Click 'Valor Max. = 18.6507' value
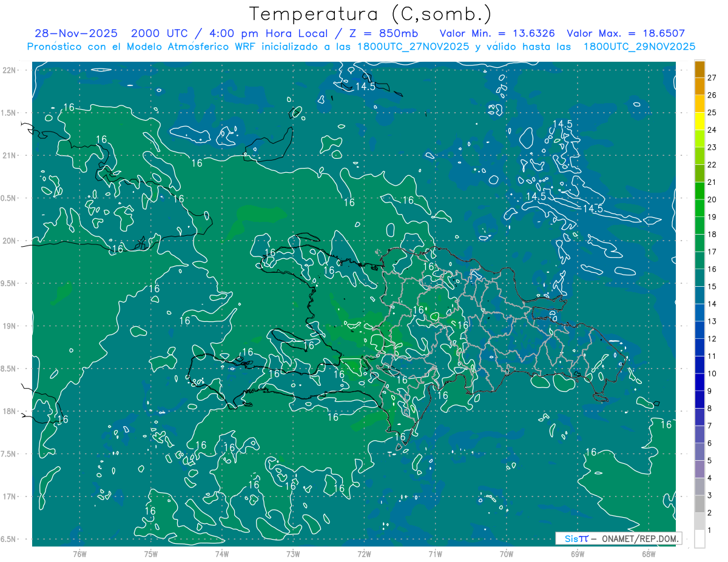 pos(625,33)
